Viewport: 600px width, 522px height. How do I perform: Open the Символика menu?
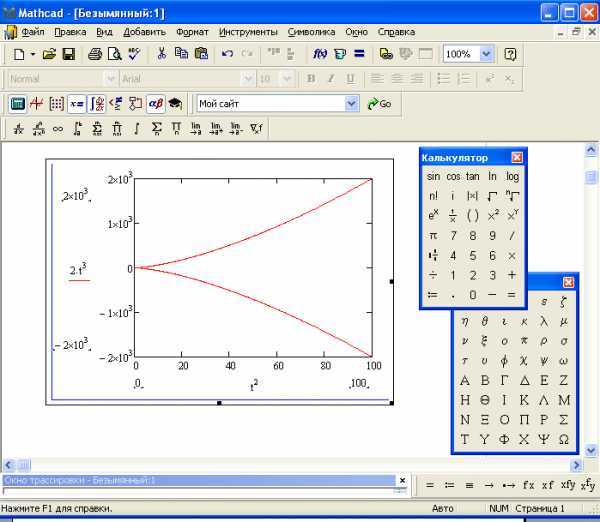coord(311,31)
